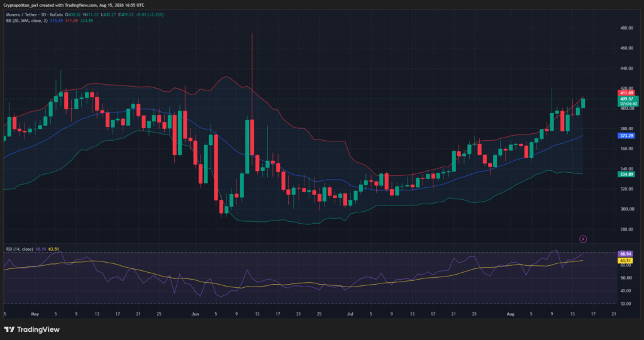This screenshot has width=644, height=340.
Task: Click the May label on time axis
Action: [35, 314]
